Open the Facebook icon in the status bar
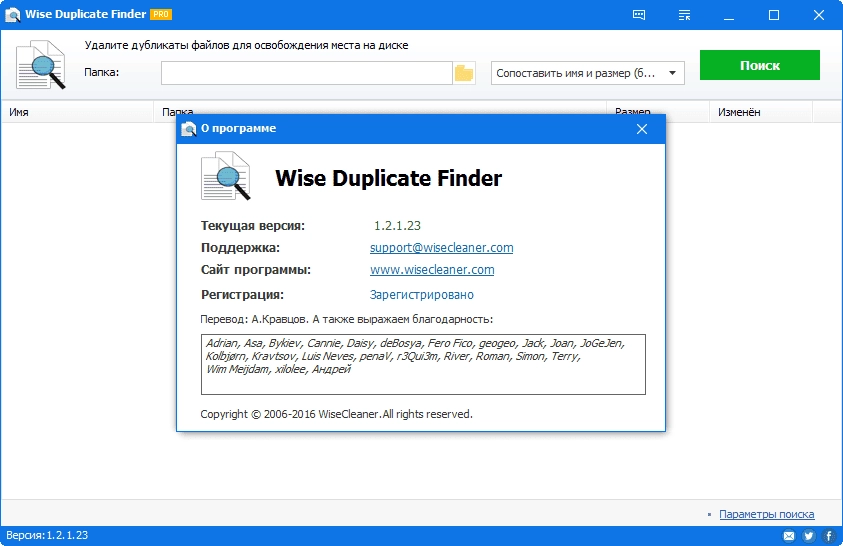Image resolution: width=843 pixels, height=546 pixels. [829, 536]
